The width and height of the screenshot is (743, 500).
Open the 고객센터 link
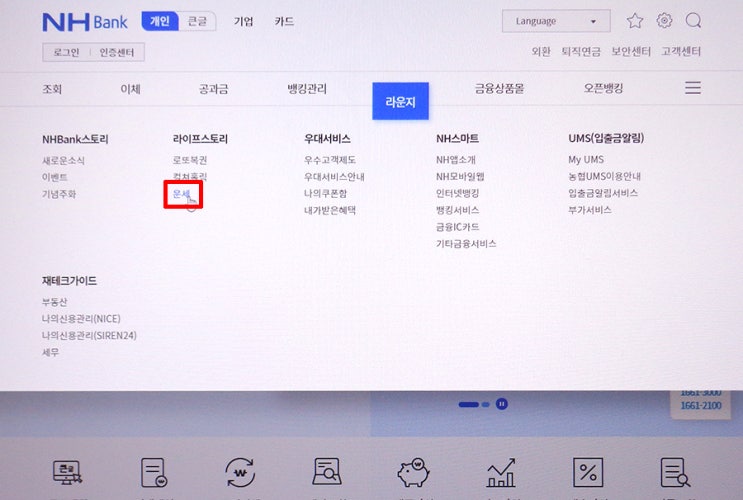[x=681, y=51]
